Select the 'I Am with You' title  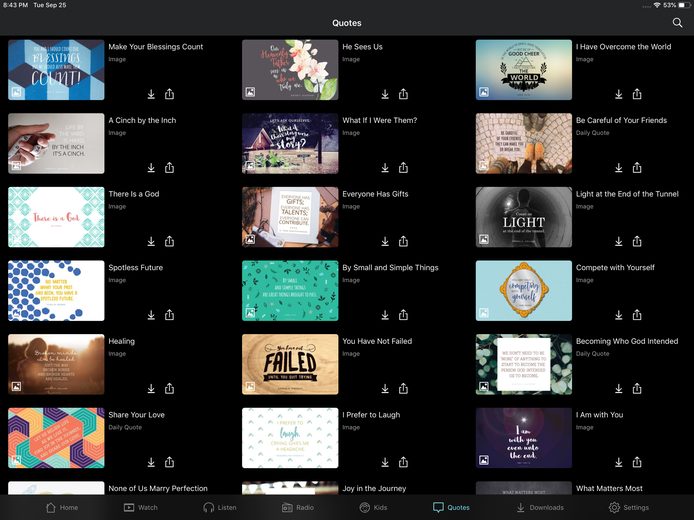click(599, 415)
